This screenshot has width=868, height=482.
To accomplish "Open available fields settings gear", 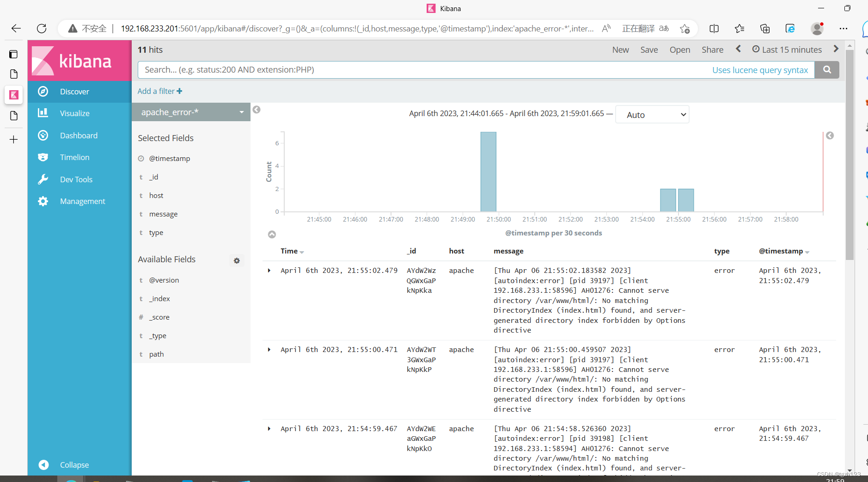I will click(237, 260).
